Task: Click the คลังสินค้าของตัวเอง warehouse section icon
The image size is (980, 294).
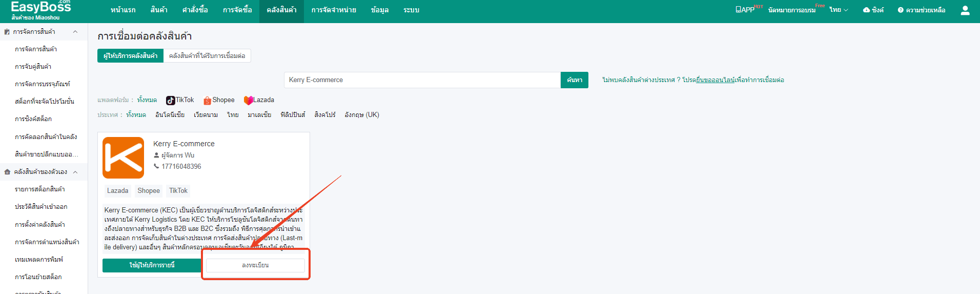Action: coord(7,172)
